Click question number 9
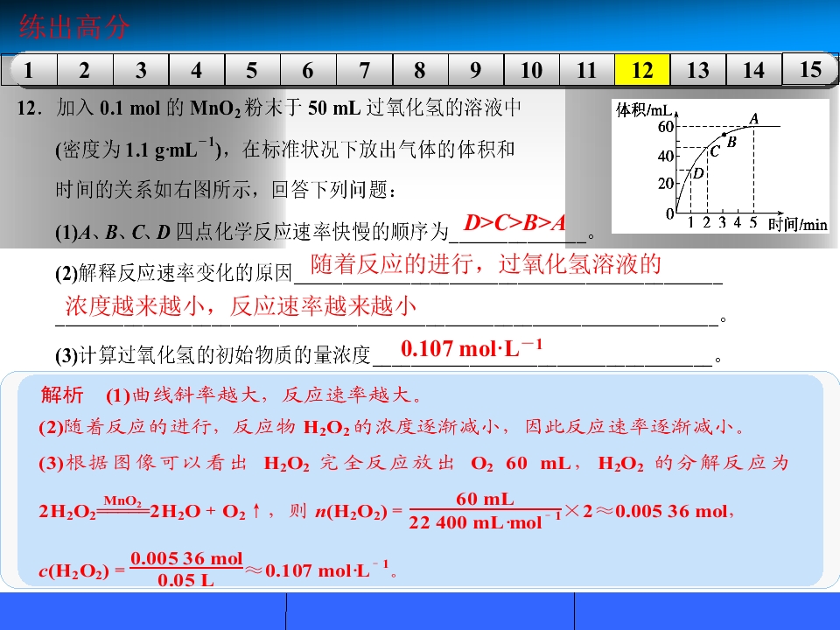 click(x=476, y=70)
